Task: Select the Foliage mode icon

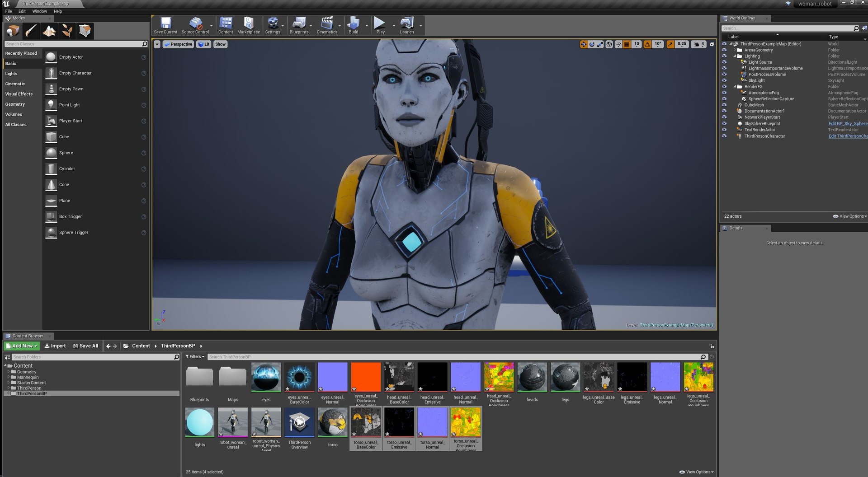Action: click(x=67, y=31)
